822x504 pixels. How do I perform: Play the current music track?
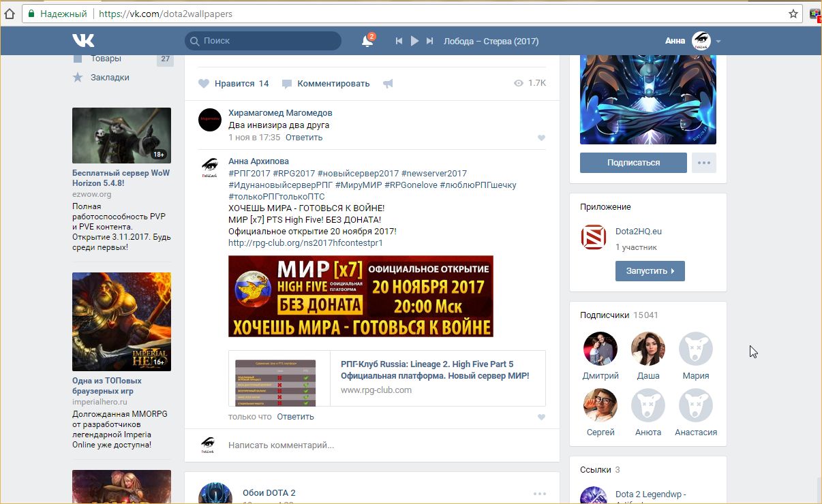click(x=414, y=41)
